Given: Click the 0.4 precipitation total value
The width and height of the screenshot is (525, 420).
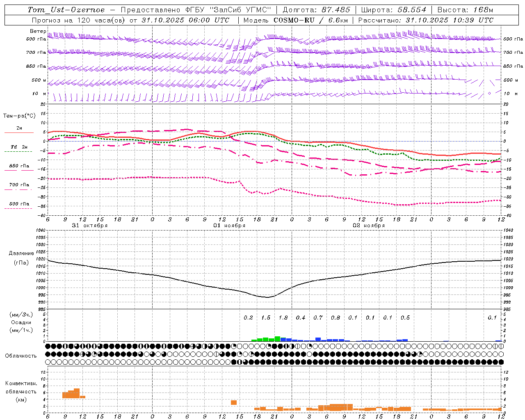Looking at the screenshot, I should [x=301, y=318].
